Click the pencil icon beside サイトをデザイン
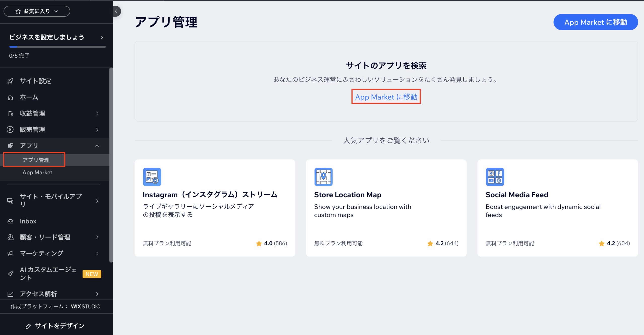The width and height of the screenshot is (644, 335). [28, 326]
